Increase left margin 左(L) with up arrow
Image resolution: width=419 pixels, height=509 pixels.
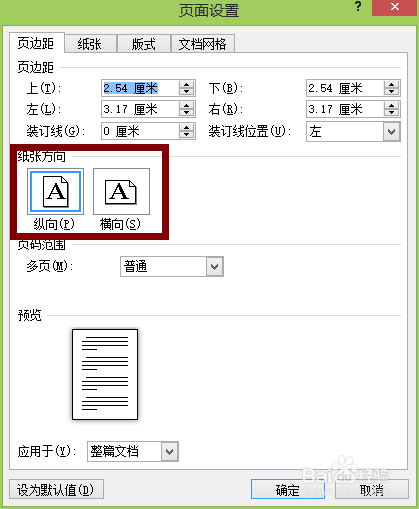(187, 106)
